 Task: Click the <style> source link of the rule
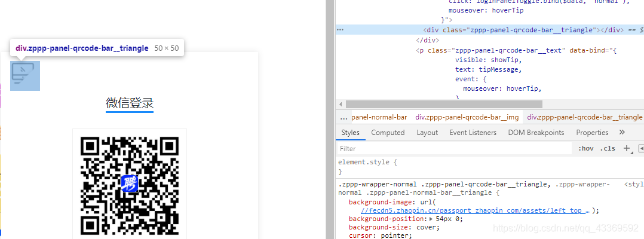634,185
